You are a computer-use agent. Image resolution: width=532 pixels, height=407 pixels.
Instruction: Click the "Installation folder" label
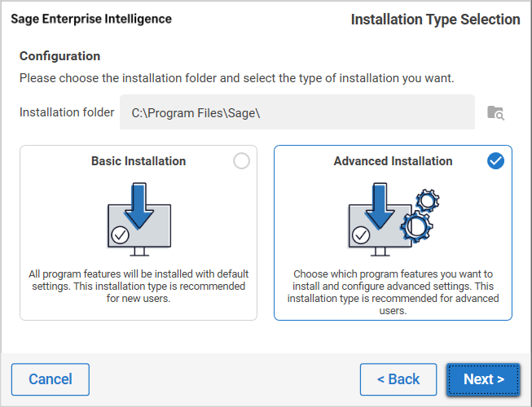[67, 112]
